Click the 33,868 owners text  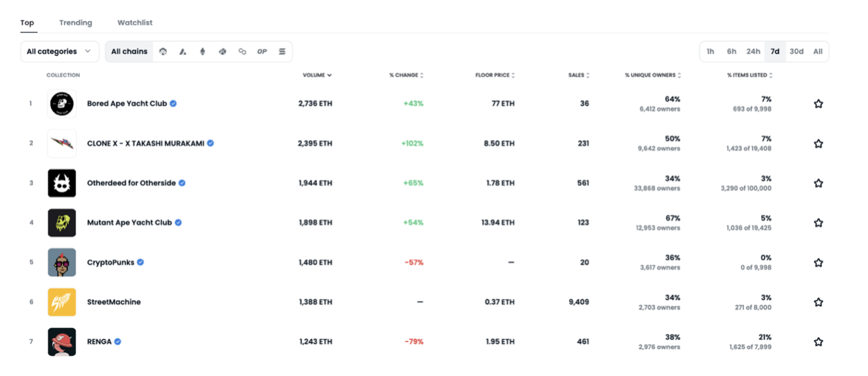pos(658,189)
